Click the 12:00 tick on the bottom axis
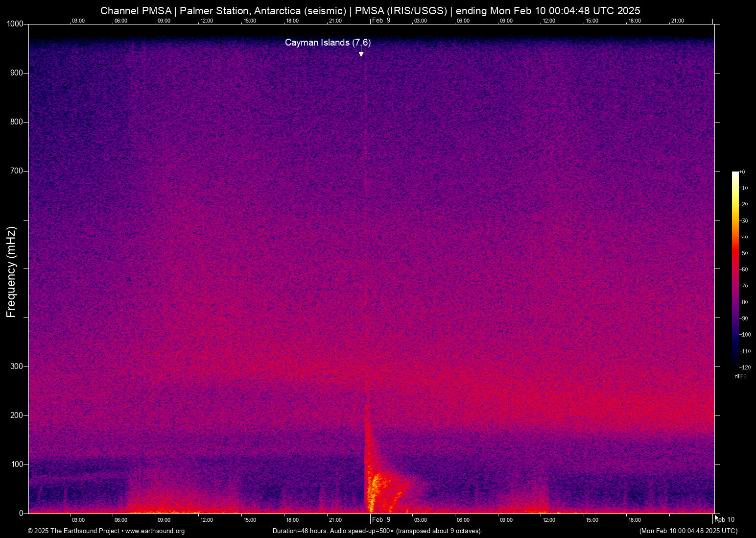The height and width of the screenshot is (538, 756). click(x=207, y=520)
